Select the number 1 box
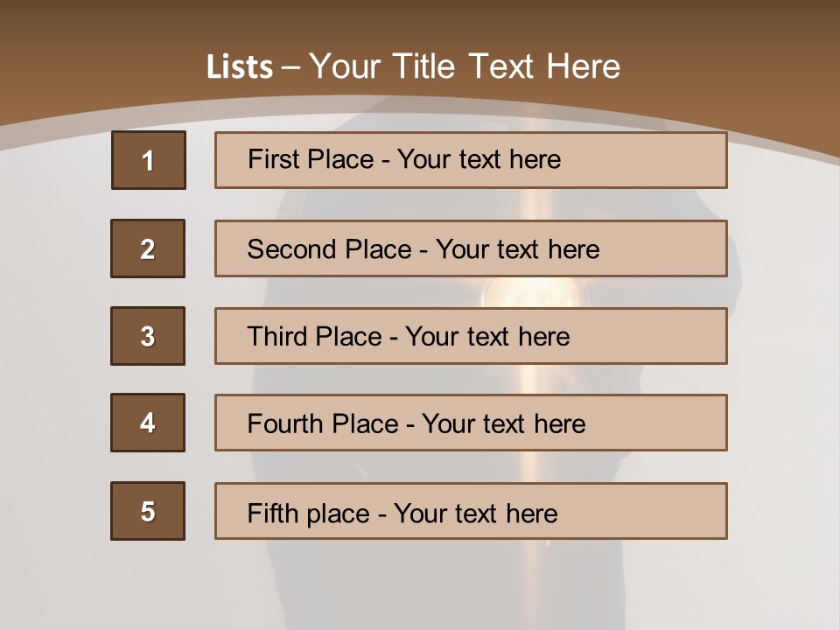 [x=149, y=159]
